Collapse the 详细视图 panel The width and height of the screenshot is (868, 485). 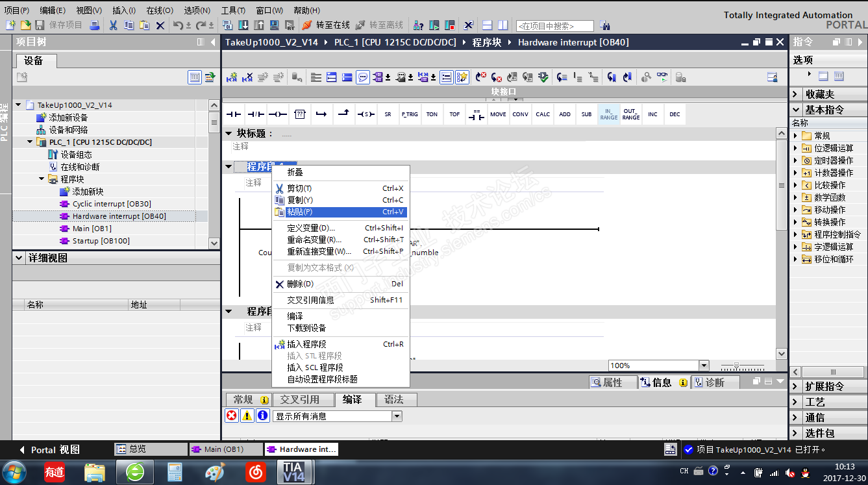(19, 258)
